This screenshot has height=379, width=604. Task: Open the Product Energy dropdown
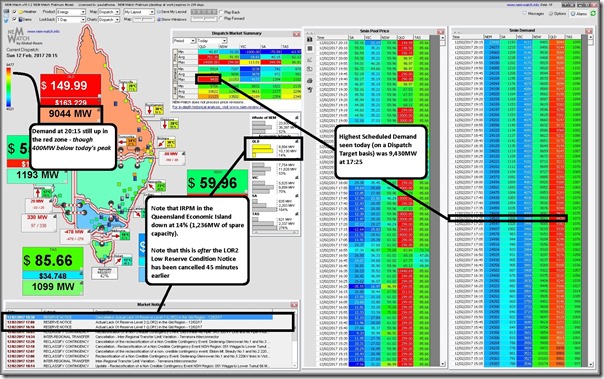pyautogui.click(x=71, y=12)
